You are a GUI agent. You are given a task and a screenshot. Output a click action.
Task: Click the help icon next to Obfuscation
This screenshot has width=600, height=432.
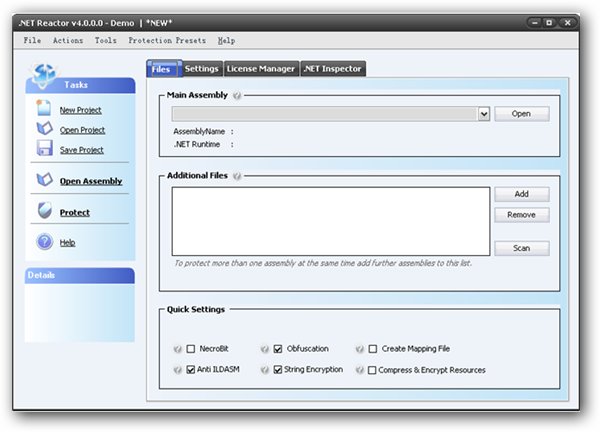(x=265, y=349)
